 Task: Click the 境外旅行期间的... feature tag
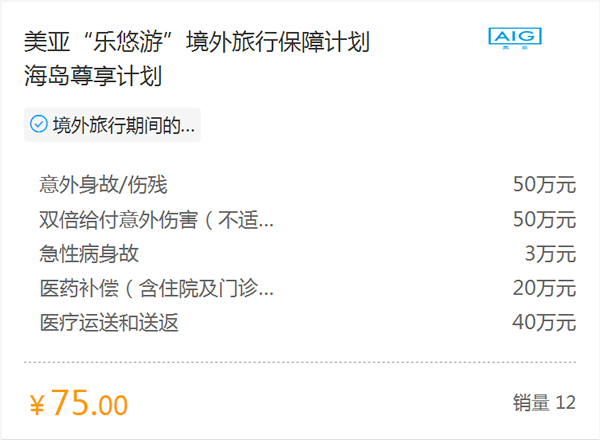[112, 125]
